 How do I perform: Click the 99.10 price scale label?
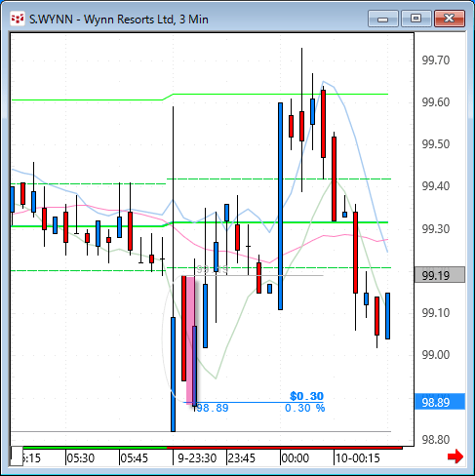tap(436, 313)
